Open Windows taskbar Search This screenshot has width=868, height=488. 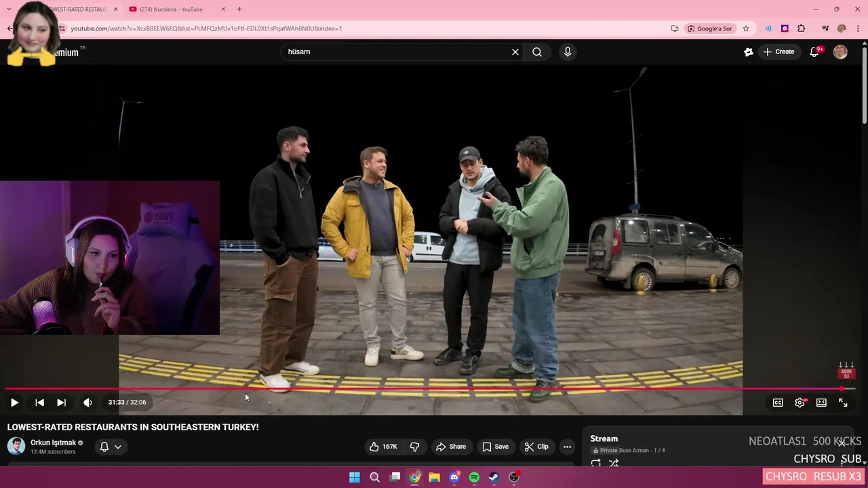(x=374, y=477)
